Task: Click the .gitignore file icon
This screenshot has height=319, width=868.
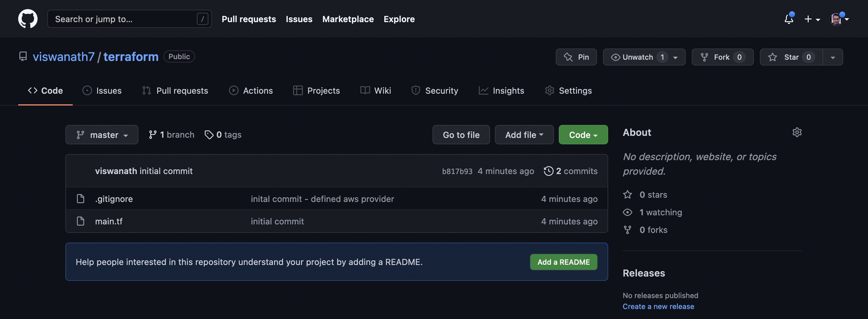Action: 80,199
